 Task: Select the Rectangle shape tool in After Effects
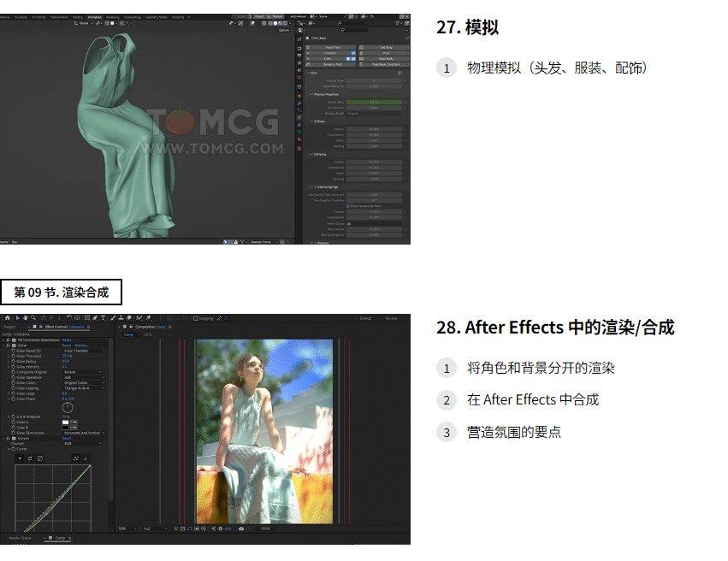point(87,318)
